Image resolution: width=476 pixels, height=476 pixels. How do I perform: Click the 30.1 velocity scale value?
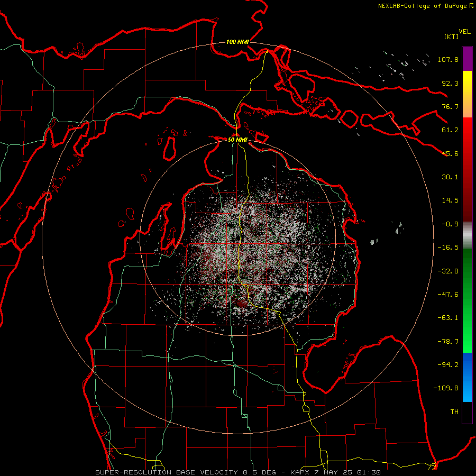pos(450,177)
